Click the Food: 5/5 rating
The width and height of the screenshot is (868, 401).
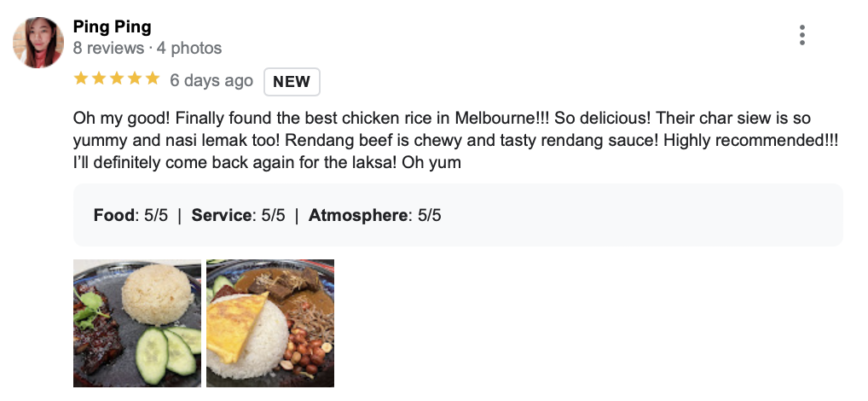click(x=131, y=215)
